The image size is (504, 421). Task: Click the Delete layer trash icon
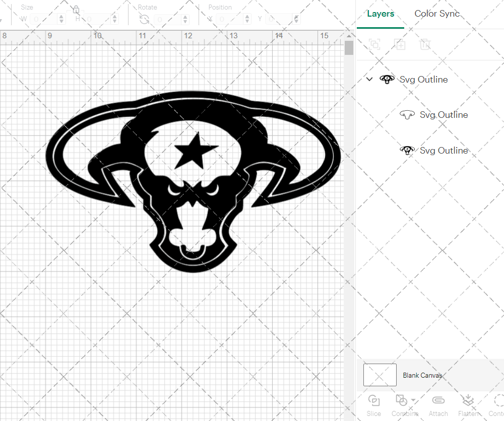[x=424, y=44]
